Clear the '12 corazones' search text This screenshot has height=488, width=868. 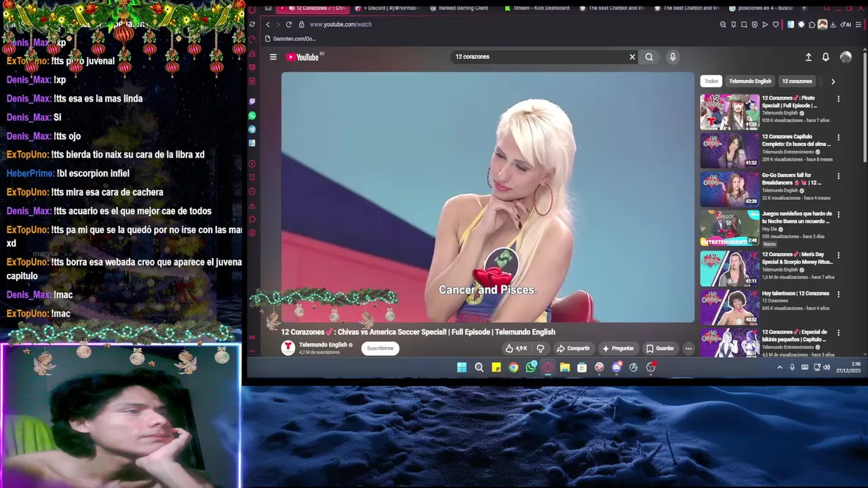point(632,57)
